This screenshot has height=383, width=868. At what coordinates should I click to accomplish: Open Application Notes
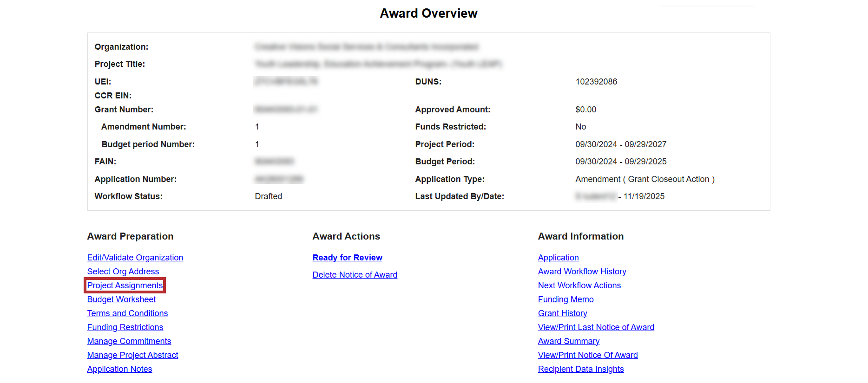pyautogui.click(x=119, y=369)
